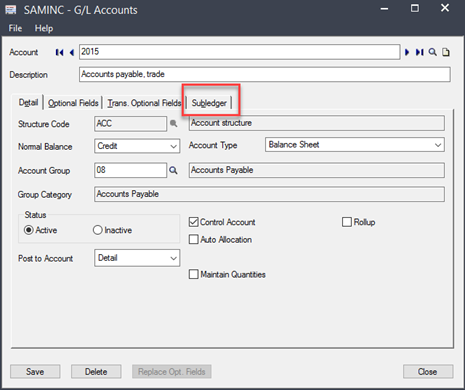Image resolution: width=465 pixels, height=390 pixels.
Task: Open the Structure Code finder
Action: click(173, 124)
